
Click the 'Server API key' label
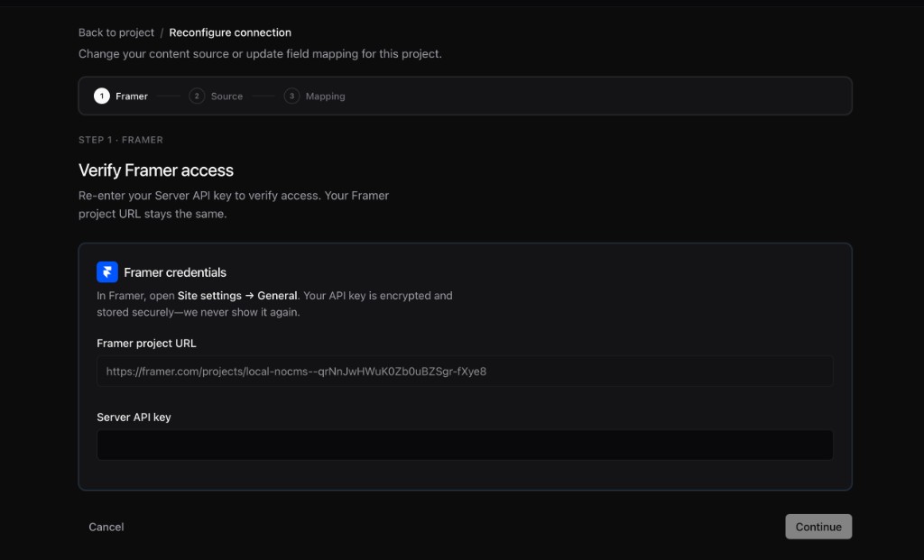click(134, 417)
